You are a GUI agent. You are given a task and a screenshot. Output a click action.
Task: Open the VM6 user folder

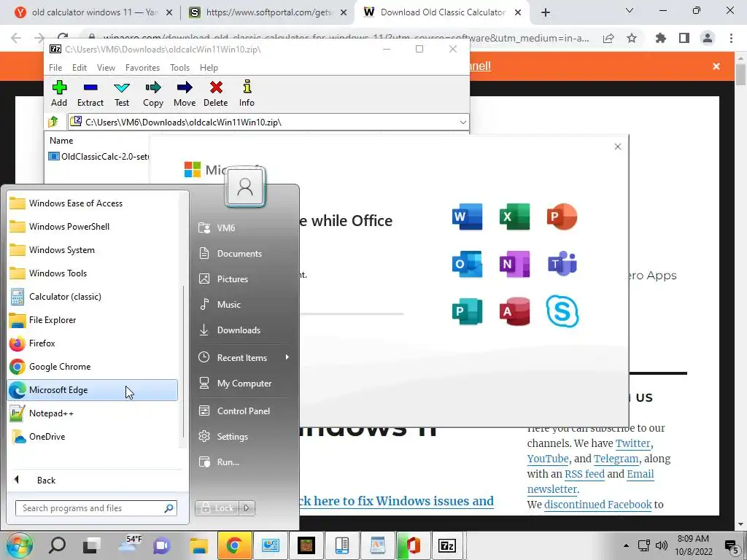tap(244, 228)
